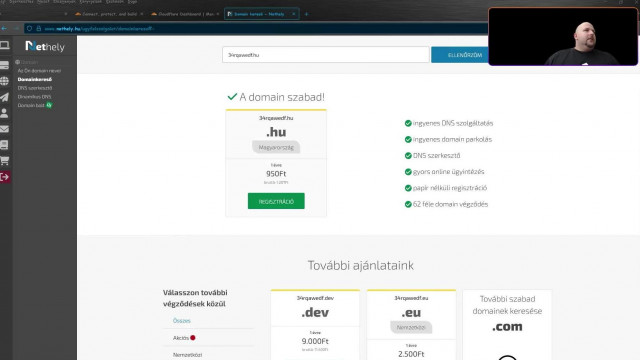This screenshot has height=360, width=640.
Task: Click the .dev domain offer card
Action: 315,325
